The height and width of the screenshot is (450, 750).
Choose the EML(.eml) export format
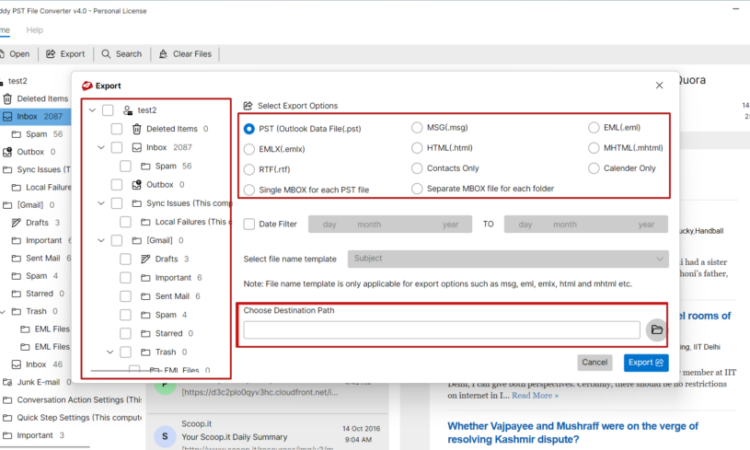[x=594, y=128]
